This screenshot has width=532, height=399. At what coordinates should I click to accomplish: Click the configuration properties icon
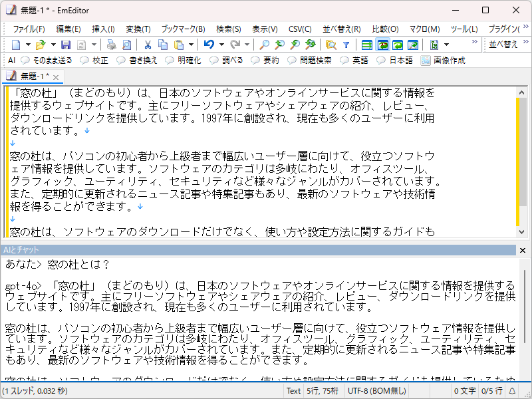tap(434, 45)
